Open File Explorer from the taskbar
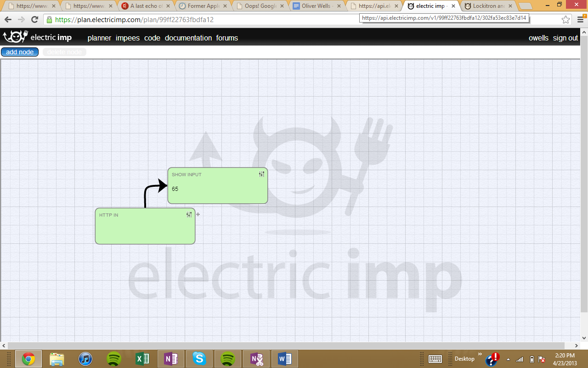 point(57,359)
